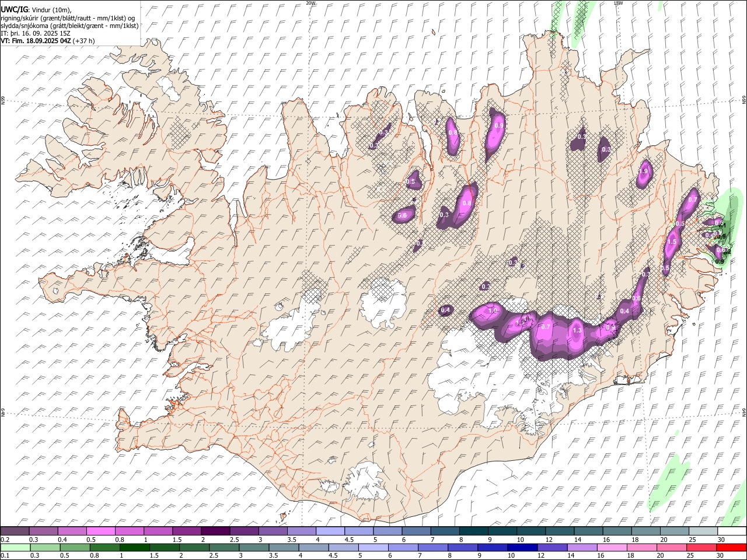Click the '(+37 h)' forecast offset text
The width and height of the screenshot is (747, 560).
84,41
